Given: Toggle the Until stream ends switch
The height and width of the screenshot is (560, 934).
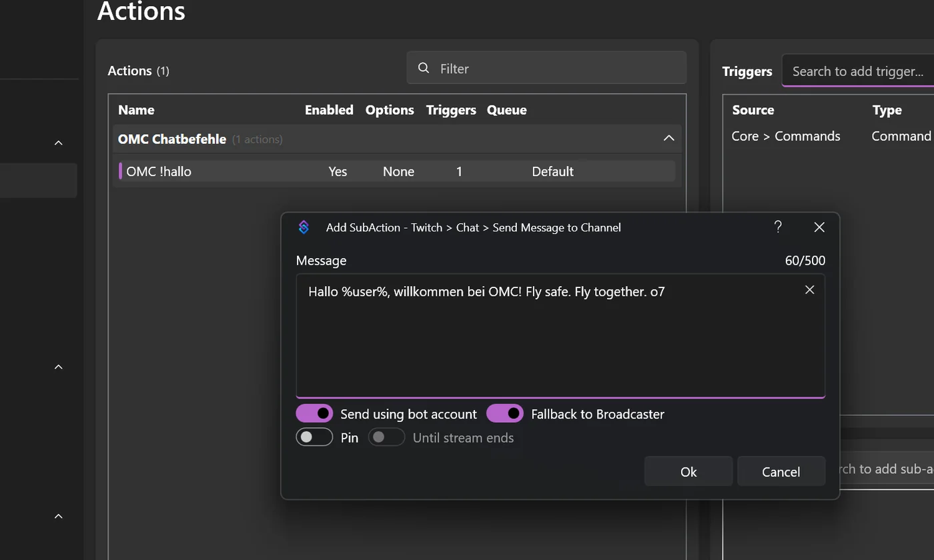Looking at the screenshot, I should [x=387, y=437].
